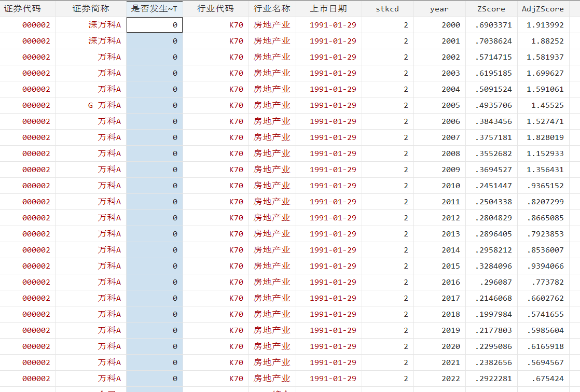This screenshot has height=392, width=580.
Task: Click AdjZScore value .8536007
Action: coord(545,250)
